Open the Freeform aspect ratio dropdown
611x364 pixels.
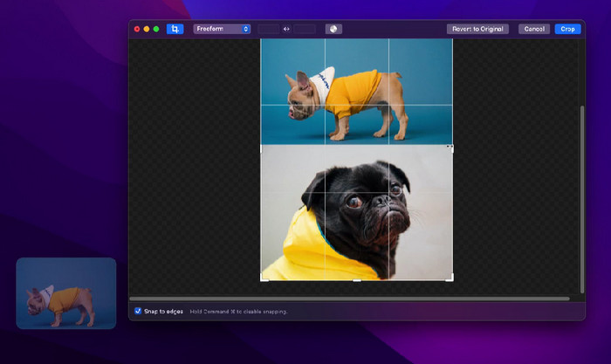pyautogui.click(x=222, y=29)
